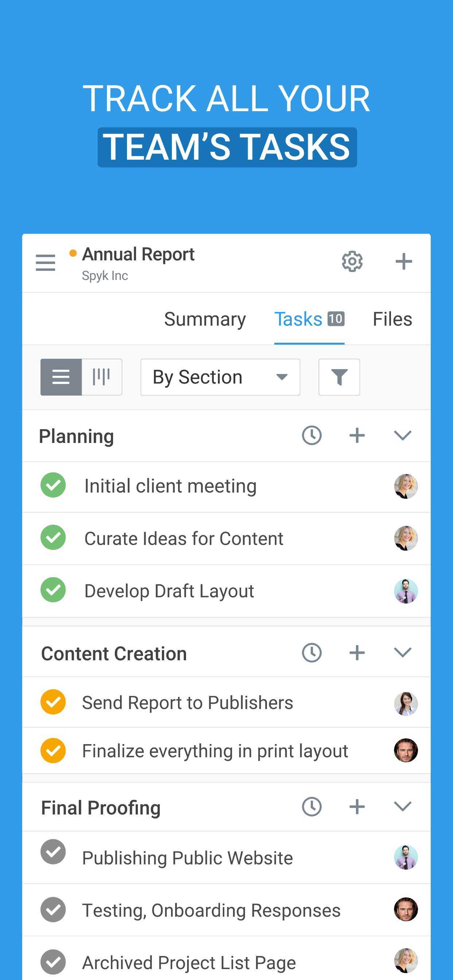
Task: Uncheck Initial client meeting task
Action: click(53, 485)
